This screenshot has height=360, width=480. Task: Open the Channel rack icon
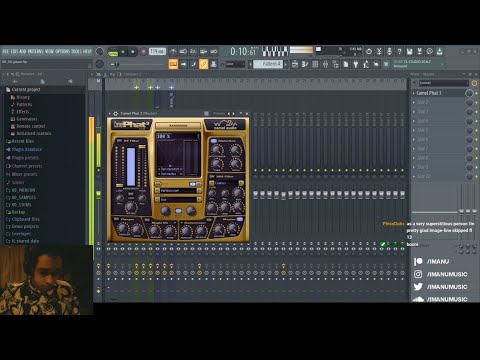click(315, 64)
